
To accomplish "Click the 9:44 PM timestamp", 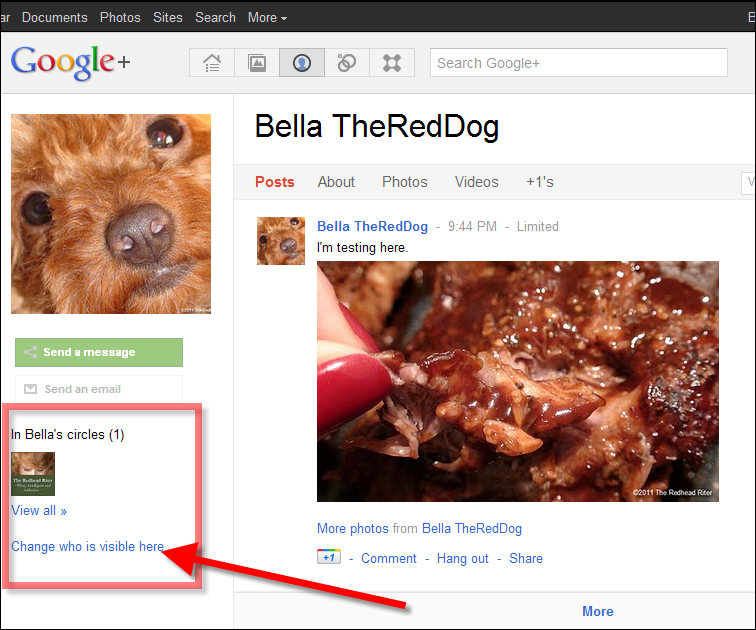I will pos(472,227).
